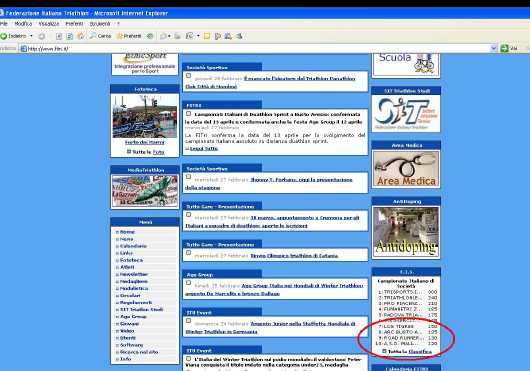Screen dimensions: 530x371
Task: Follow the Tutta la Classifica link
Action: (x=410, y=351)
